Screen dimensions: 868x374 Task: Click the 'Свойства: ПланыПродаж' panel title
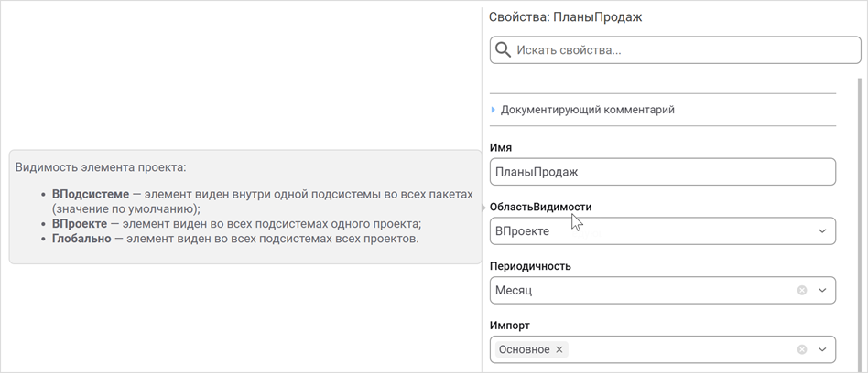pos(565,17)
